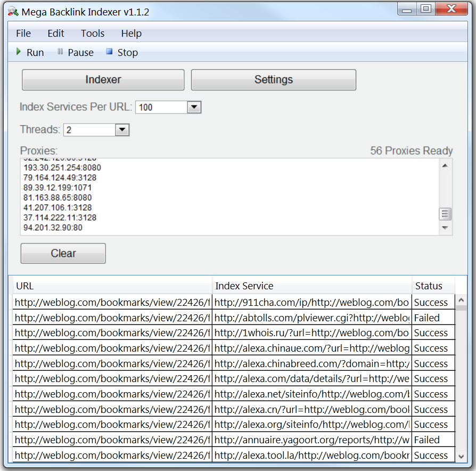Sort results by the Status column header
This screenshot has width=476, height=471.
click(x=432, y=286)
